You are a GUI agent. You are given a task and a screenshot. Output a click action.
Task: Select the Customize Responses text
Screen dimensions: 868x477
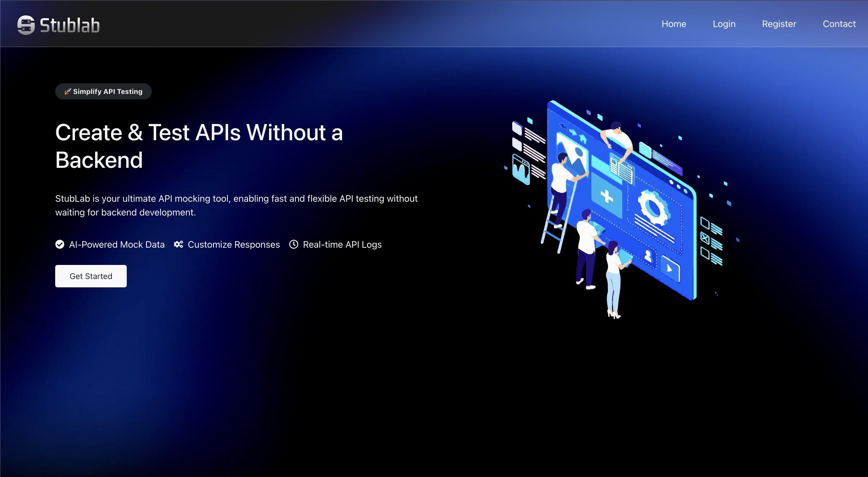pyautogui.click(x=234, y=244)
